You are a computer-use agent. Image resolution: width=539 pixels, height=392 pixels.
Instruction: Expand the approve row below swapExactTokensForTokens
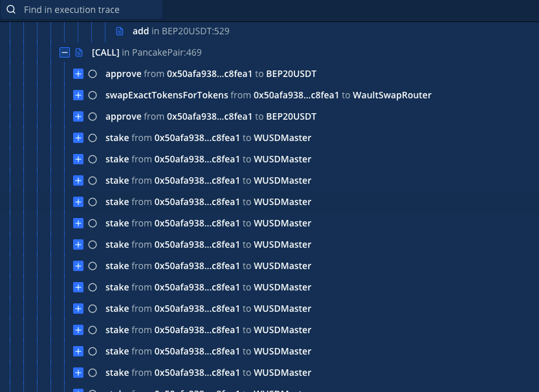click(78, 116)
